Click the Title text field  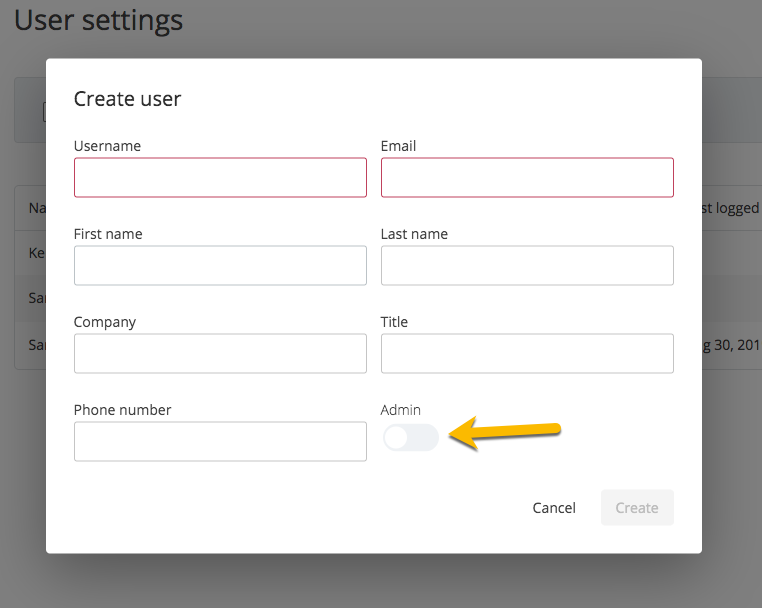[x=527, y=353]
